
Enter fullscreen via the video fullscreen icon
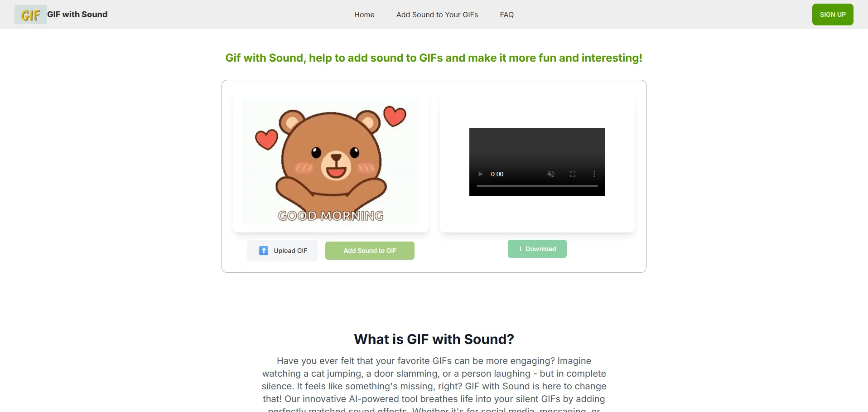tap(573, 174)
